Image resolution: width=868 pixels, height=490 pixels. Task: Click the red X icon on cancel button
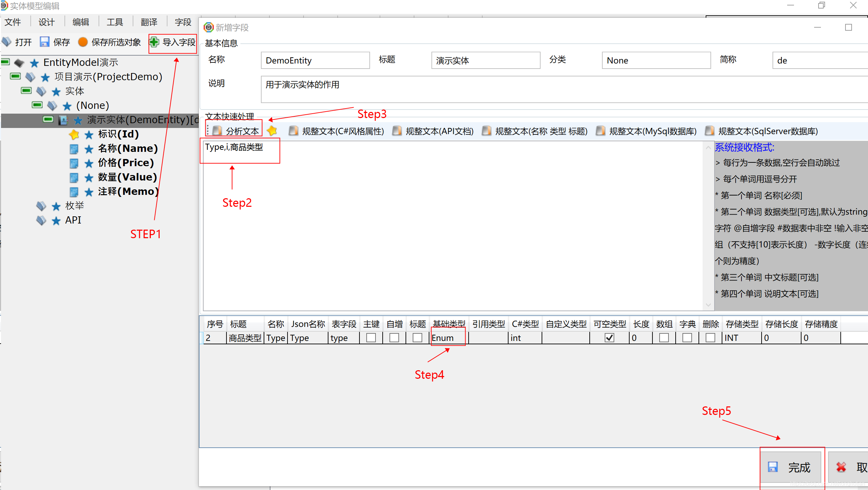pyautogui.click(x=841, y=467)
